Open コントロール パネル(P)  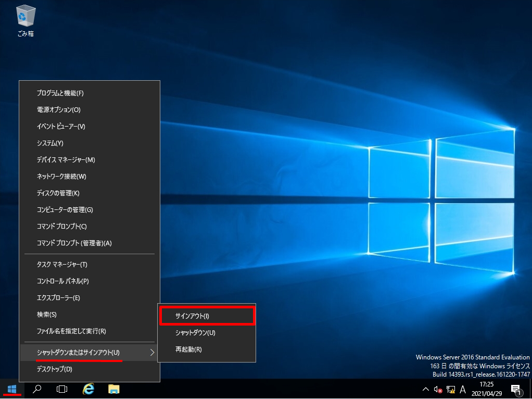click(90, 281)
